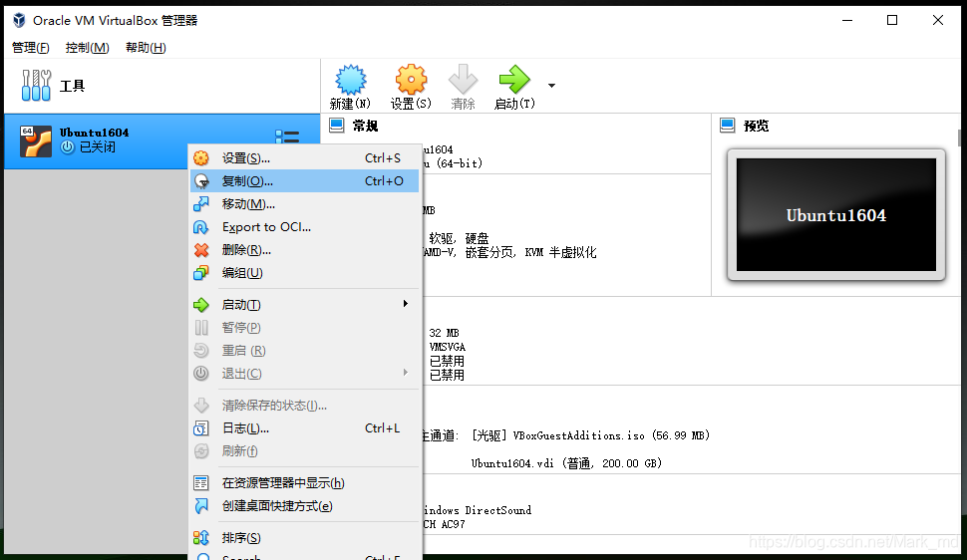Click the New (新建) starburst toolbar icon

tap(350, 79)
